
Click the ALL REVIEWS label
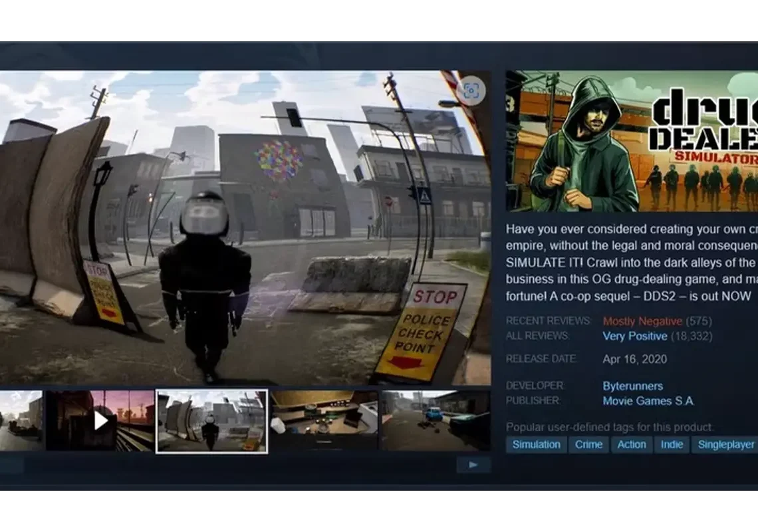(537, 336)
